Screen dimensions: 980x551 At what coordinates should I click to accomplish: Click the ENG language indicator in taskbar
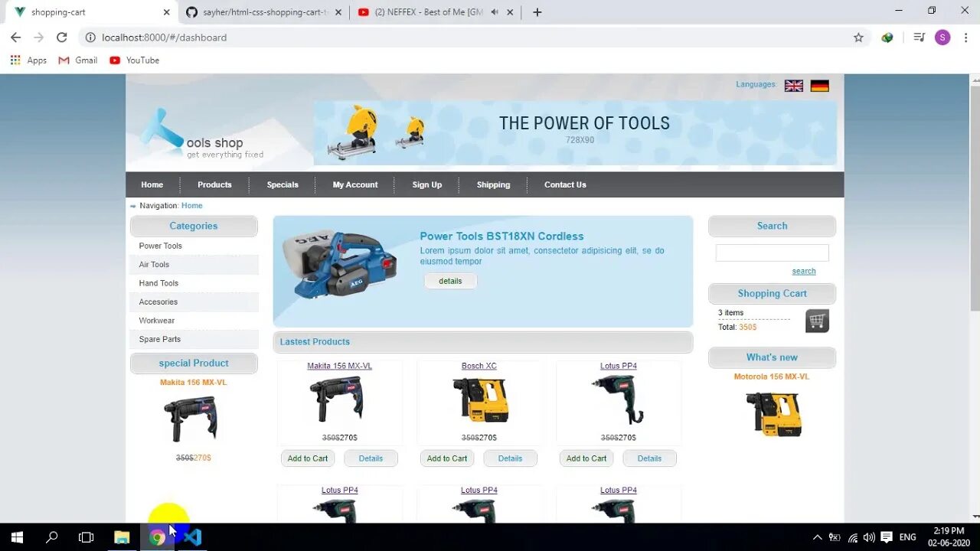coord(907,537)
